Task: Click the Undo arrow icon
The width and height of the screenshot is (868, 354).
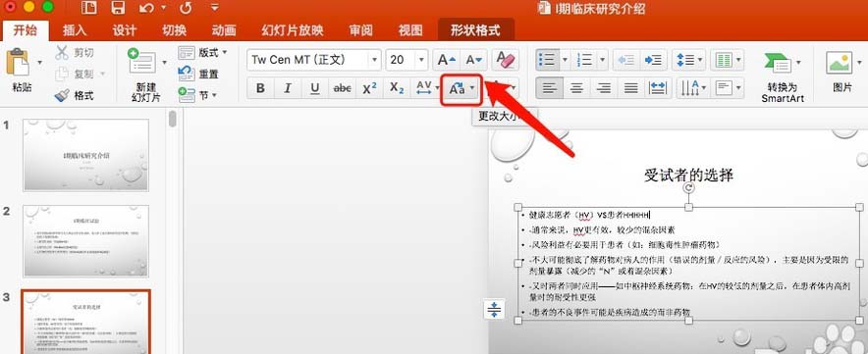Action: pyautogui.click(x=146, y=8)
